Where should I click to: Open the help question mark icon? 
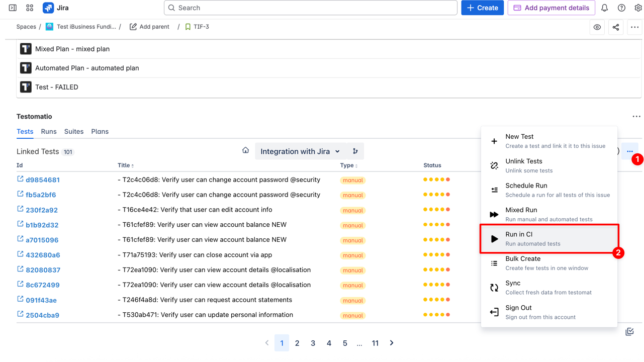point(621,8)
